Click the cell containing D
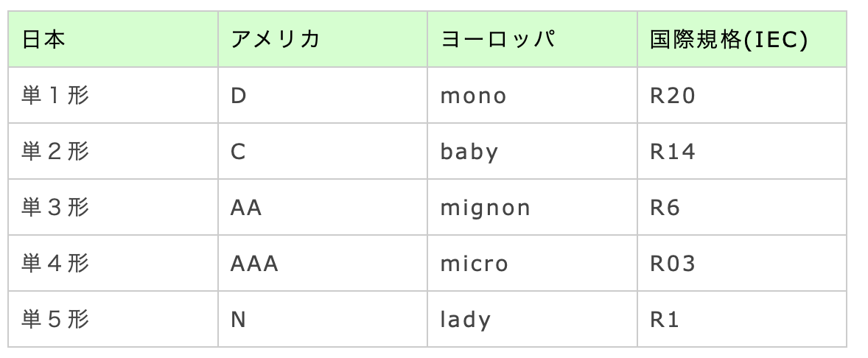 239,96
